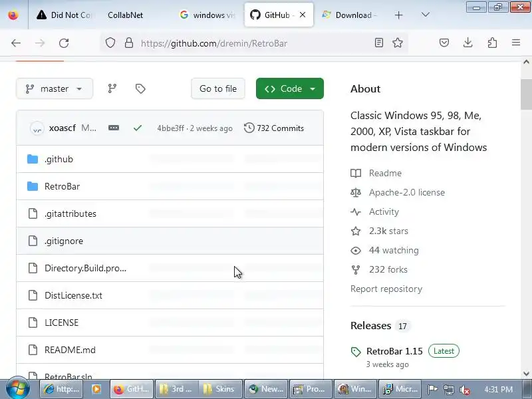Viewport: 532px width, 399px height.
Task: View the commit check status checkmark
Action: point(138,128)
